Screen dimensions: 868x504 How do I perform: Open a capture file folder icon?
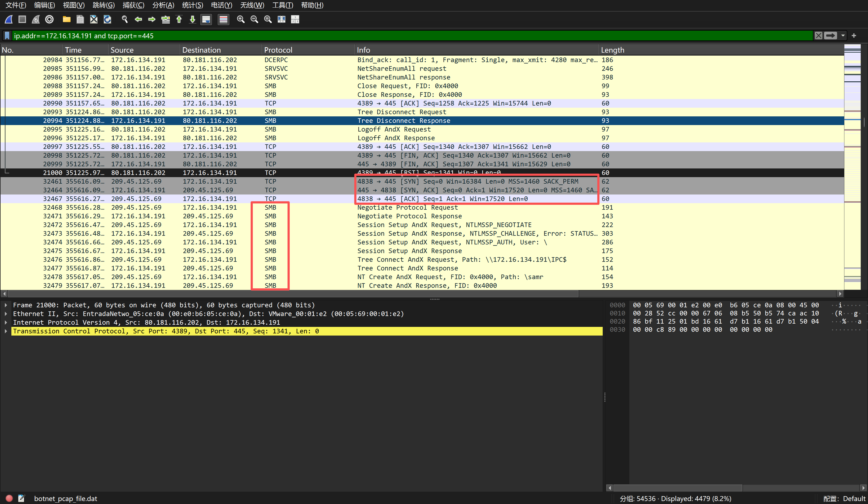(x=66, y=20)
